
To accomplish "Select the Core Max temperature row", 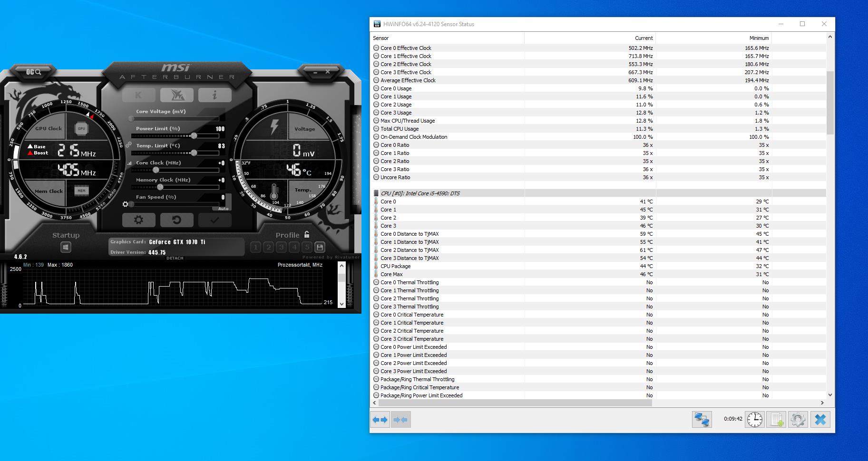I will pos(598,274).
